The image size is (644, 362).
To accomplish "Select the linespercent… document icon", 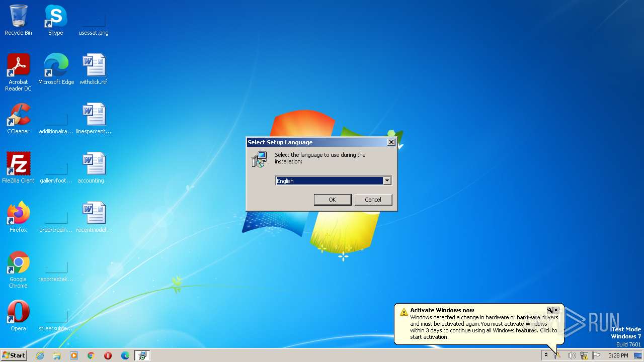I will [94, 119].
